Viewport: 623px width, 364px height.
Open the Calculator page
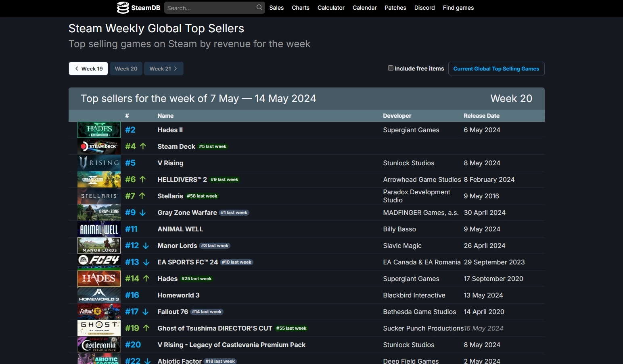[x=331, y=8]
